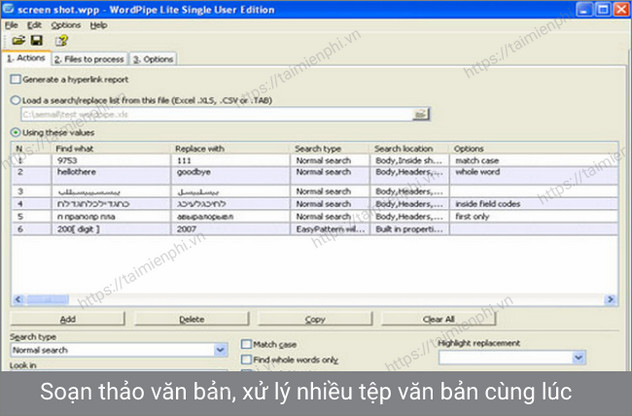Close the WordPipe window
Viewport: 632px width, 416px height.
[x=621, y=9]
